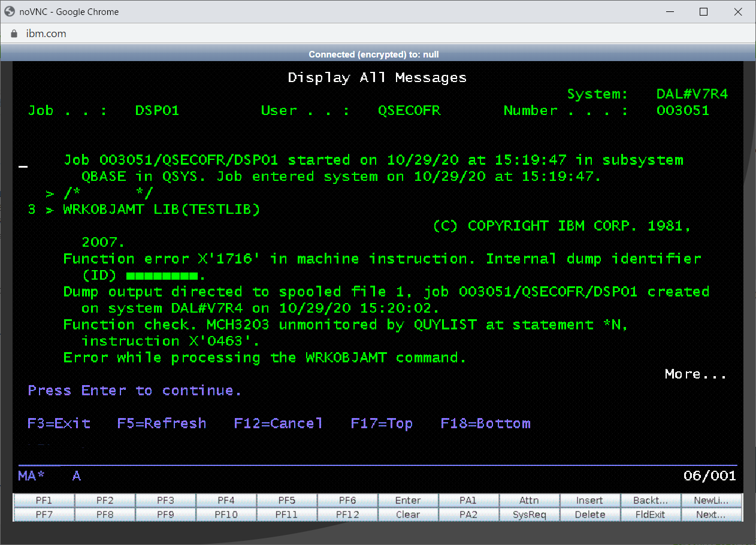Viewport: 756px width, 545px height.
Task: Click the Next key button
Action: coord(712,514)
